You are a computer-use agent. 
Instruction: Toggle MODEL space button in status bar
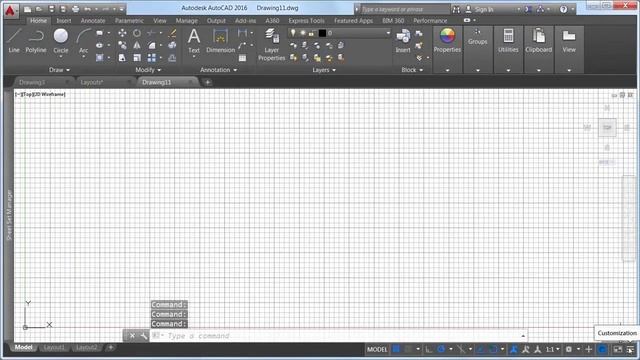tap(377, 349)
